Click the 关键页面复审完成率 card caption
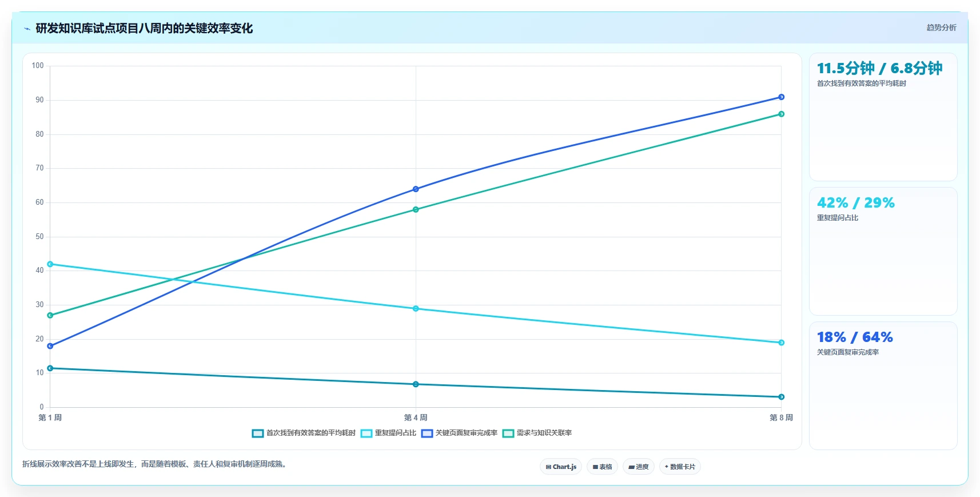 [x=847, y=352]
